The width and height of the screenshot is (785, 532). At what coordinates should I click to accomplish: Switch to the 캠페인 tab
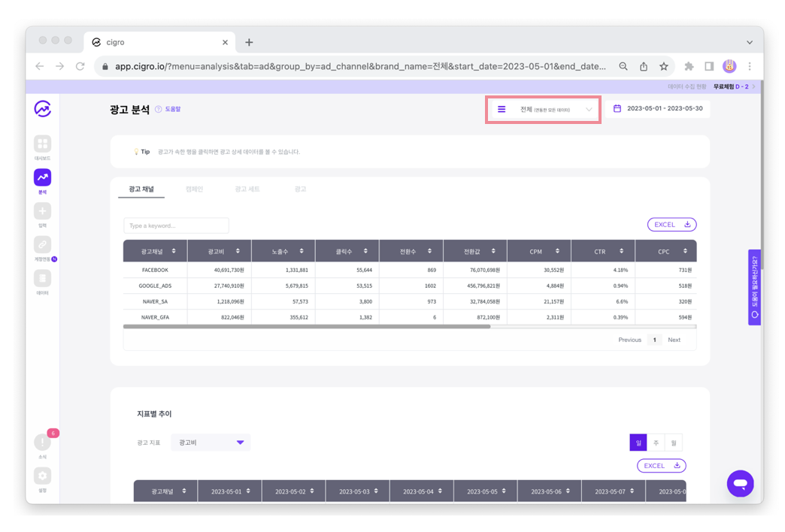pos(194,189)
